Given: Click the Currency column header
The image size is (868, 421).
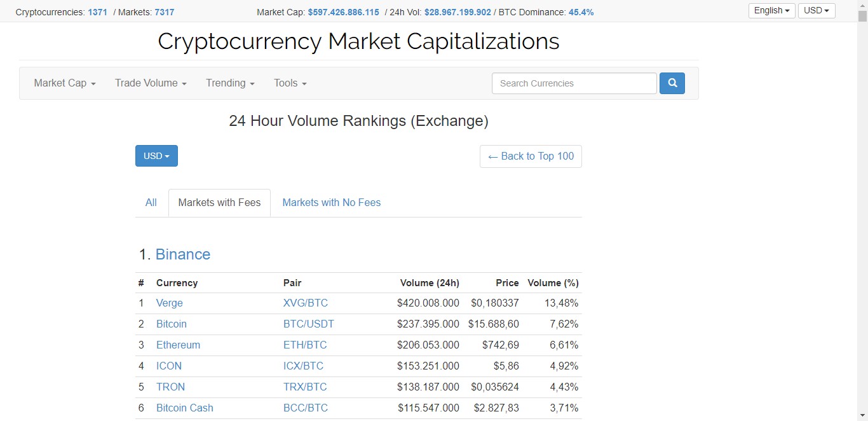Looking at the screenshot, I should pos(177,283).
